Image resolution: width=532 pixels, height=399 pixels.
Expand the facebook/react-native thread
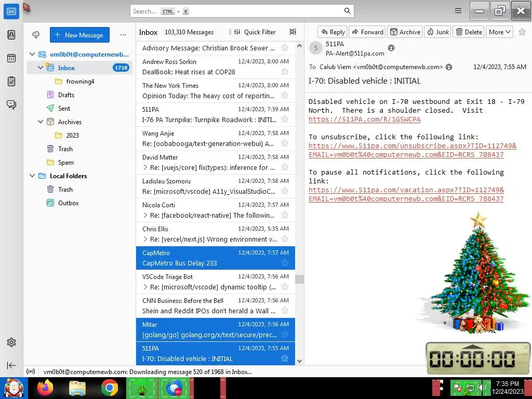145,215
